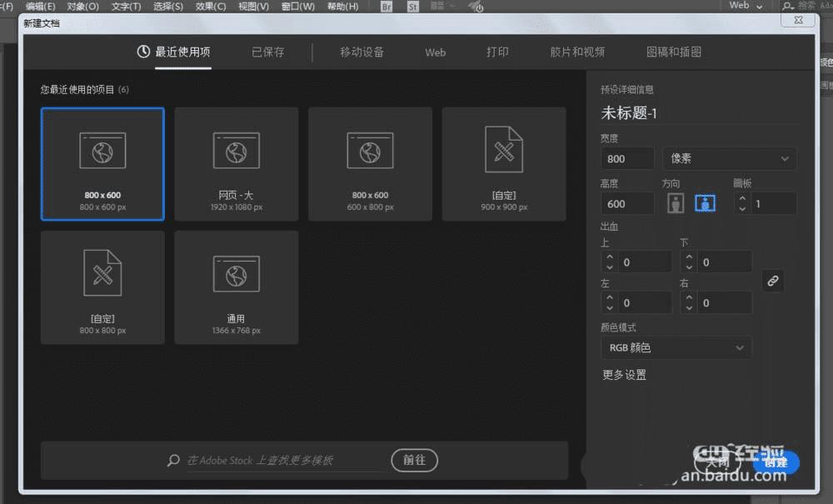Decrease the right bleed (右) value
The width and height of the screenshot is (833, 504).
[x=689, y=308]
